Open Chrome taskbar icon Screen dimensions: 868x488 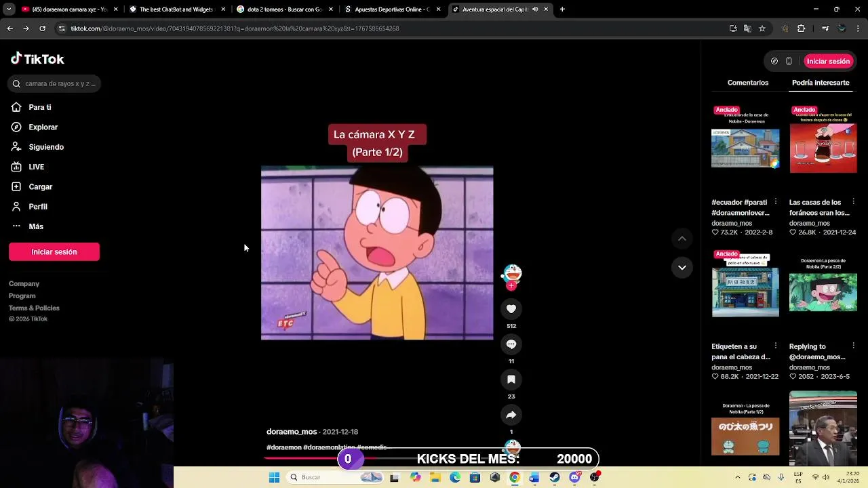click(x=515, y=477)
